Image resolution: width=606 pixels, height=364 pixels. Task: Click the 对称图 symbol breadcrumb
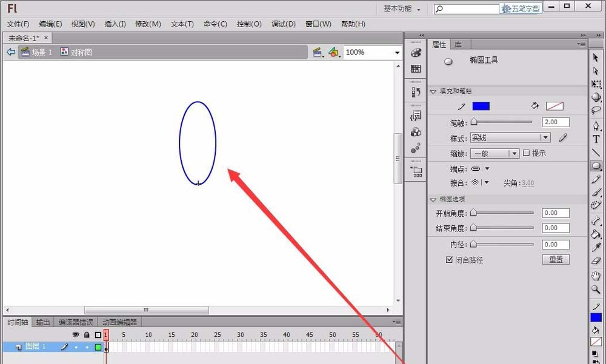point(76,51)
